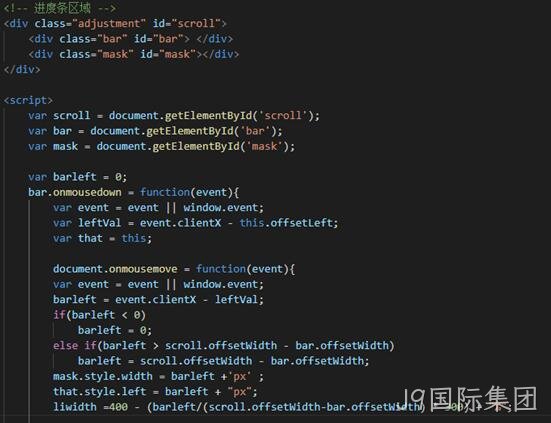Click this.offsetLeft in leftVal line

click(x=289, y=223)
